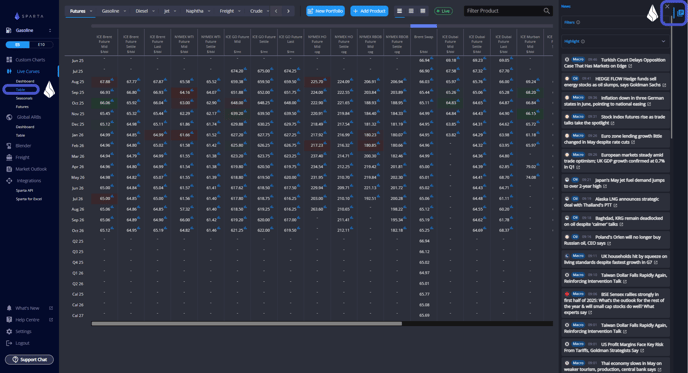688x373 pixels.
Task: Click the Integrations sidebar icon
Action: coord(9,181)
